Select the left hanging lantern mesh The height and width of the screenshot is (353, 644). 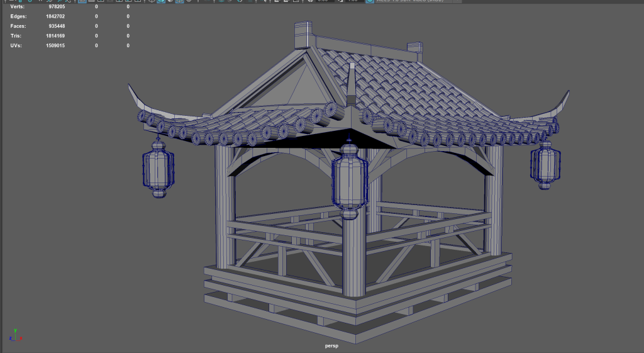(158, 169)
